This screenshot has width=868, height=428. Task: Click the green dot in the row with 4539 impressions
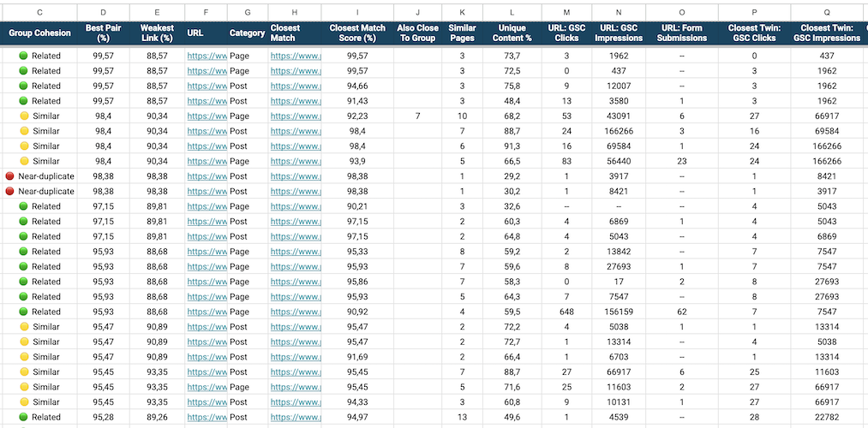pyautogui.click(x=23, y=417)
